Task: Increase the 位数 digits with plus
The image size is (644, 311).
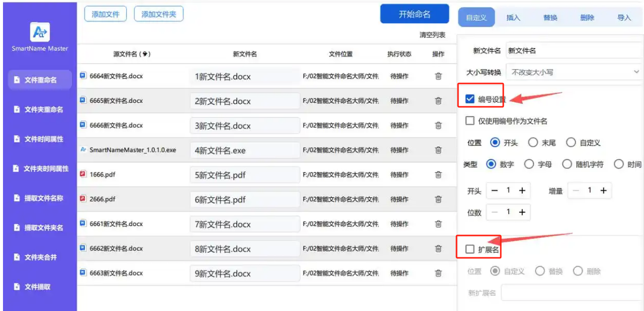Action: pos(522,212)
